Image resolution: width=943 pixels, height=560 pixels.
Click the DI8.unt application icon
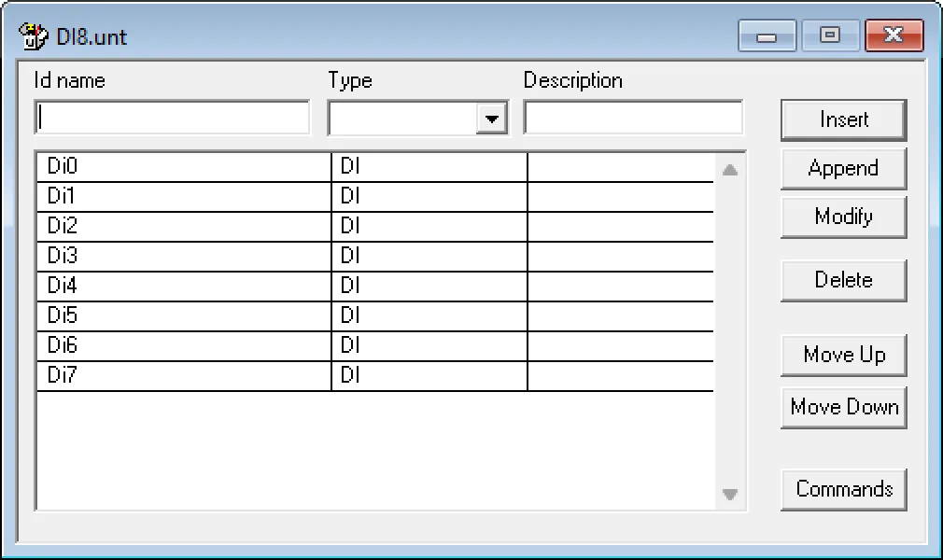[x=31, y=35]
